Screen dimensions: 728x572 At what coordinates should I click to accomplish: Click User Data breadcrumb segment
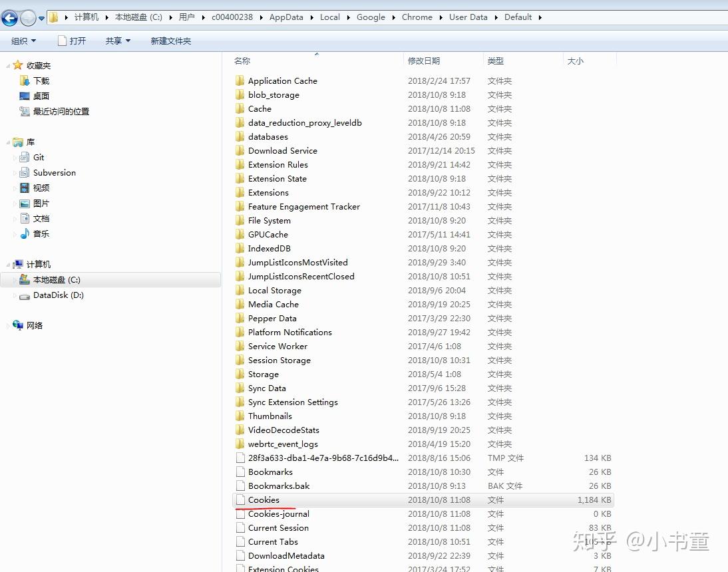pos(468,17)
